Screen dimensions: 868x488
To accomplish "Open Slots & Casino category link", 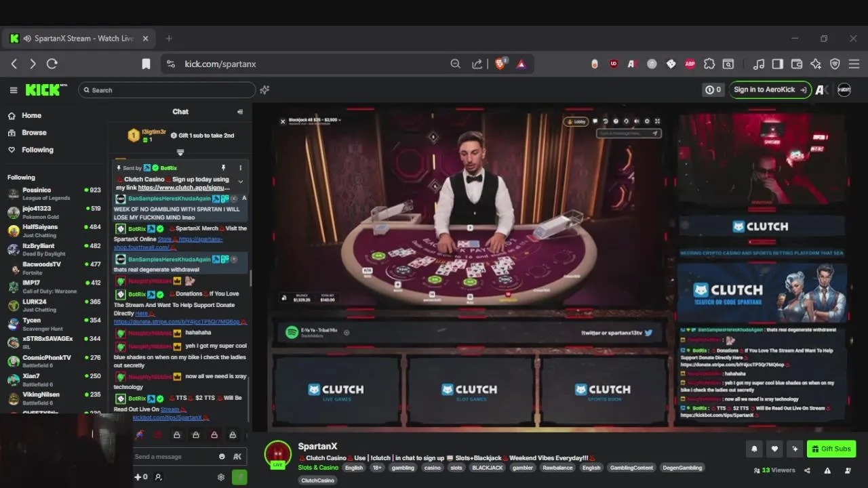I will 318,468.
